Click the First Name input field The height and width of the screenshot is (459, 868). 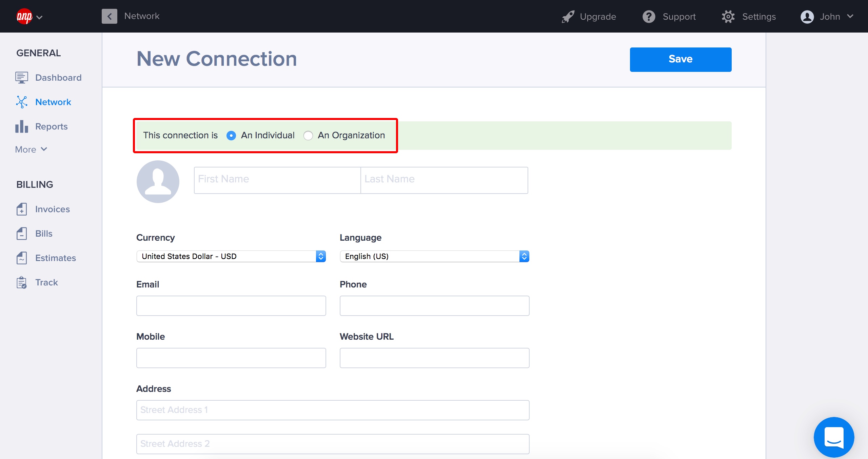(x=277, y=180)
